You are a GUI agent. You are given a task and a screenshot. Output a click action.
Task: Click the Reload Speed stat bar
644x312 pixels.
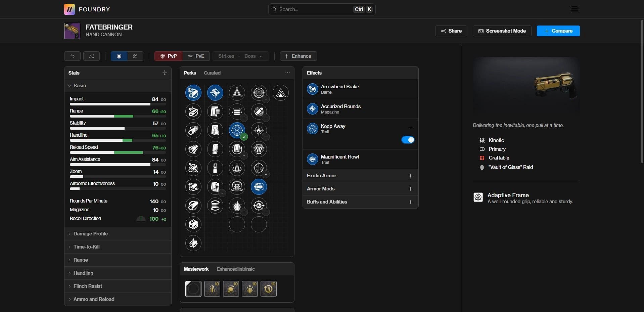[x=118, y=152]
